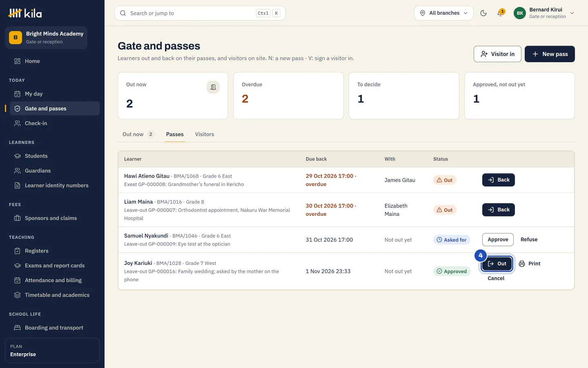The image size is (588, 368).
Task: Cancel Joy Kariuki's pass
Action: pyautogui.click(x=496, y=278)
